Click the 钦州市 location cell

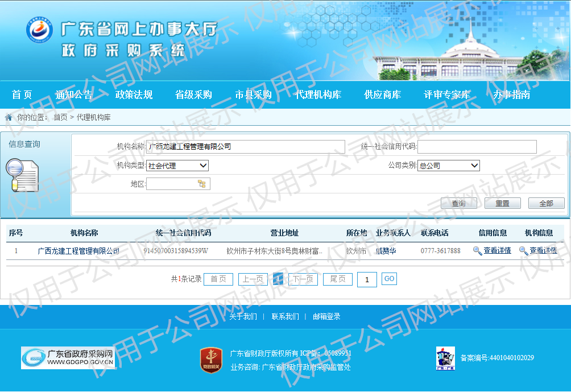click(356, 251)
